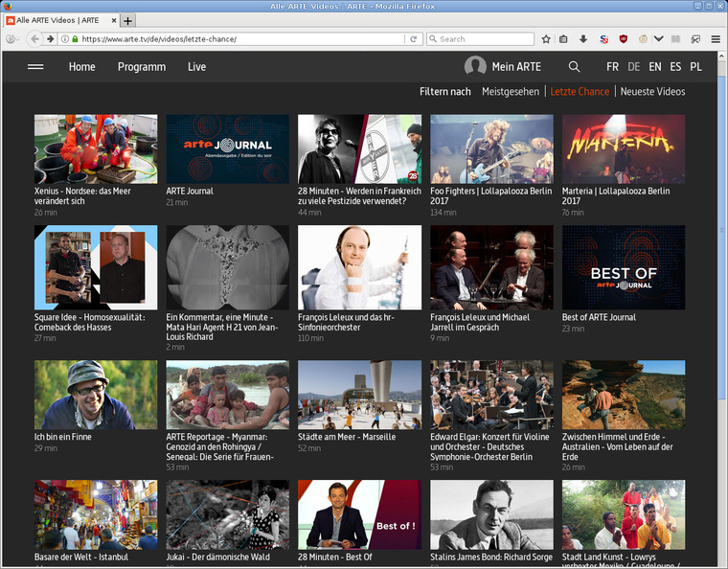Open the Home navigation item
The height and width of the screenshot is (569, 728).
(82, 67)
